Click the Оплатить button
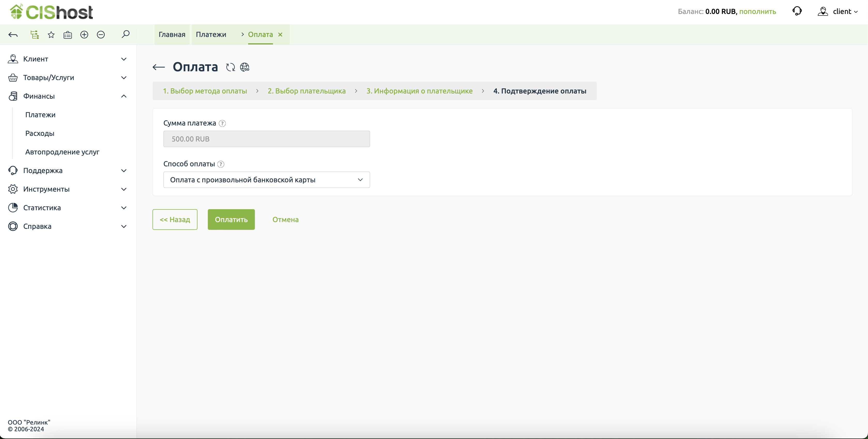868x439 pixels. (231, 219)
